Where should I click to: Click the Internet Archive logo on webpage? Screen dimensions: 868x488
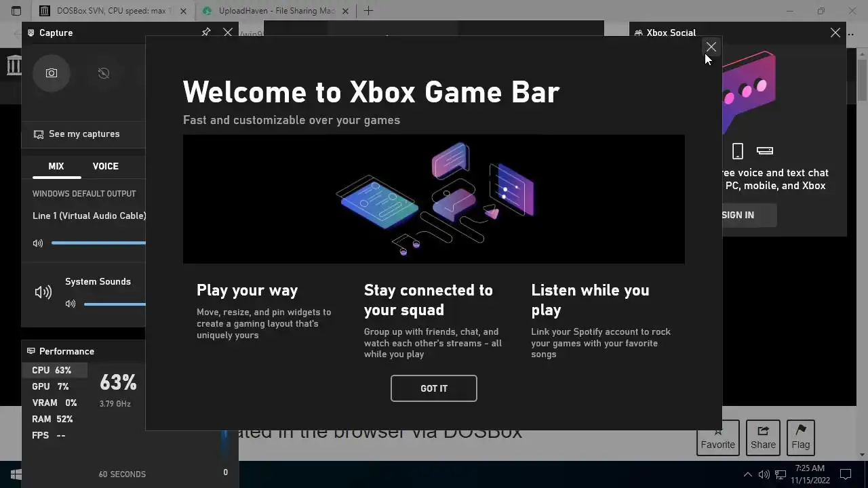coord(14,65)
